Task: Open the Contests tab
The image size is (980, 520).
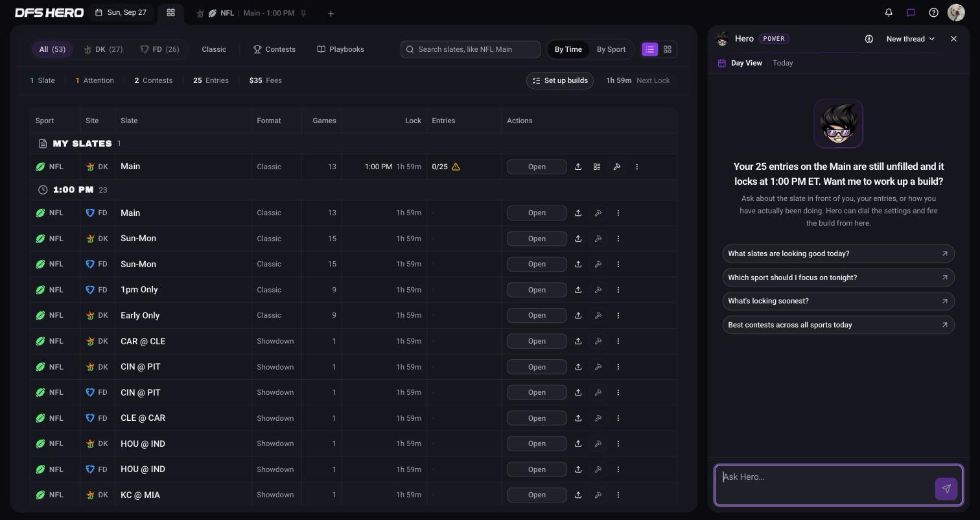Action: click(x=274, y=49)
